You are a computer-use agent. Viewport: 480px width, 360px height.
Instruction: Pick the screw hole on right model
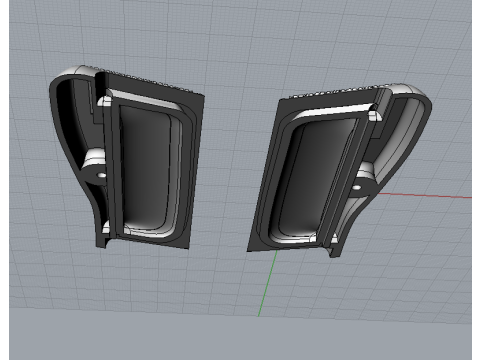[x=356, y=188]
